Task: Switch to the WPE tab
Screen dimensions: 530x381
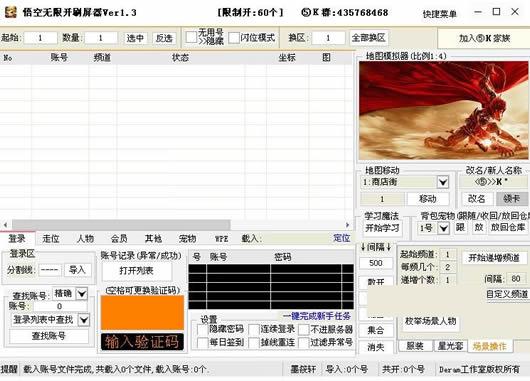Action: pyautogui.click(x=222, y=239)
